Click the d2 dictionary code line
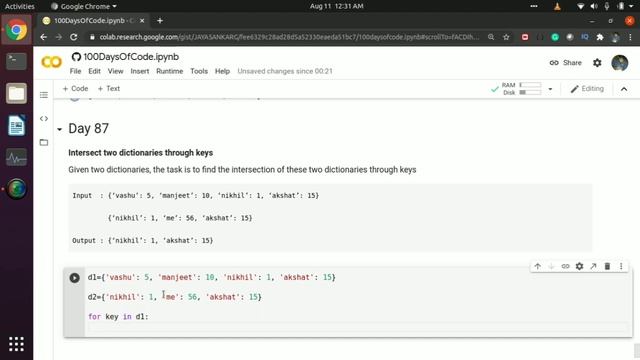The height and width of the screenshot is (360, 640). click(x=175, y=297)
